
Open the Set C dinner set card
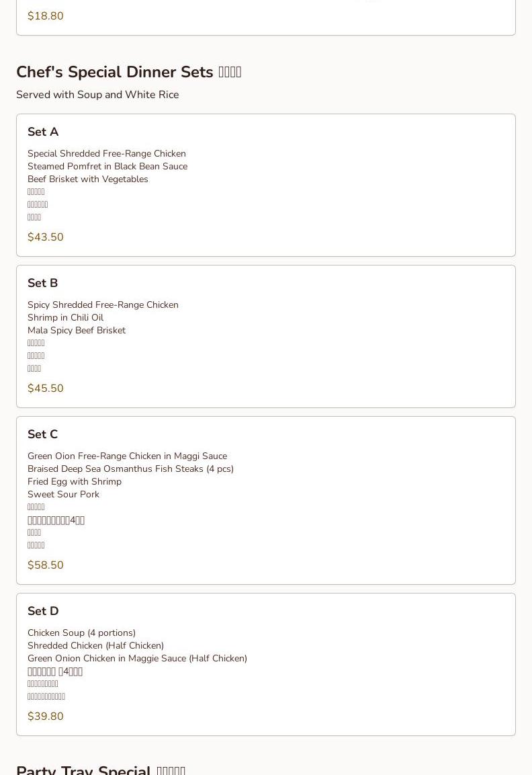(266, 501)
